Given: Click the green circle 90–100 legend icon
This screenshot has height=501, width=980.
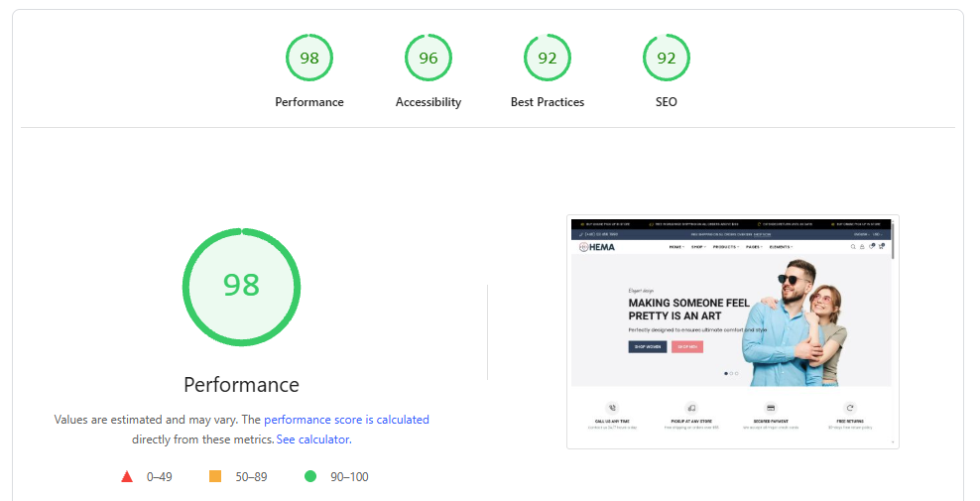Looking at the screenshot, I should 310,477.
